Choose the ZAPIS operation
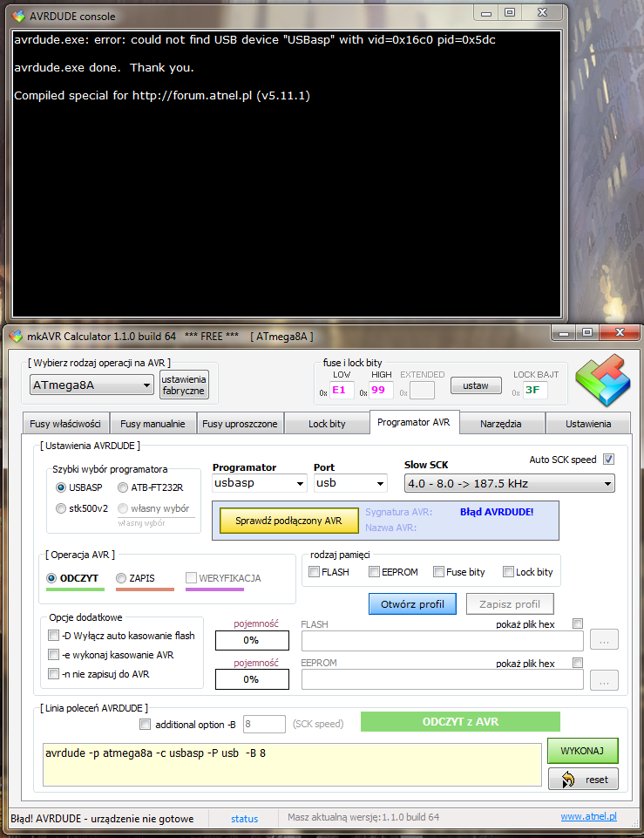The image size is (644, 838). click(x=121, y=578)
